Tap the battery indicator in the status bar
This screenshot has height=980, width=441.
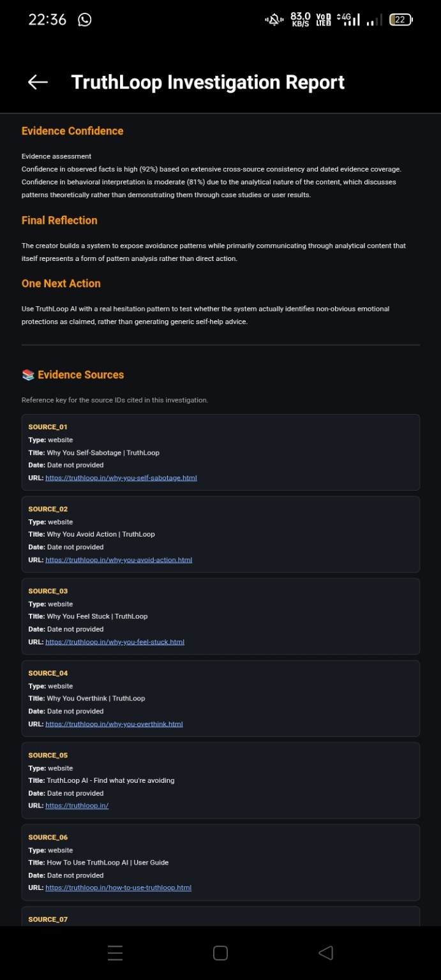pos(401,20)
